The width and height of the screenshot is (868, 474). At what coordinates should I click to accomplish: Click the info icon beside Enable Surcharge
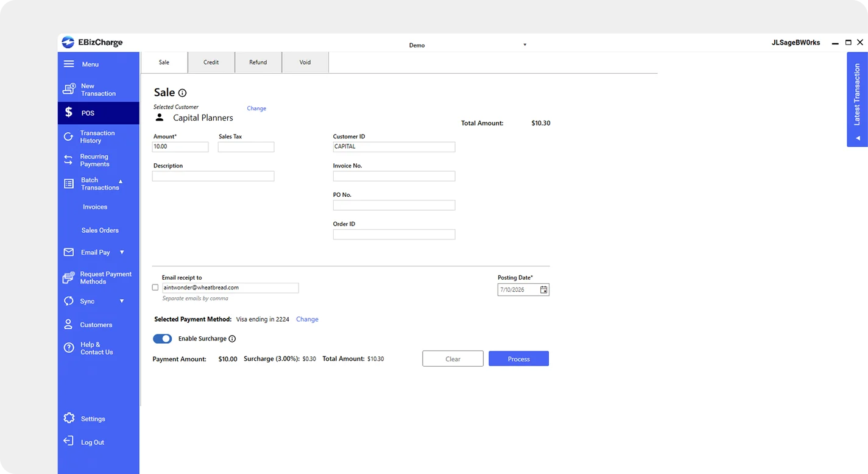pyautogui.click(x=232, y=339)
